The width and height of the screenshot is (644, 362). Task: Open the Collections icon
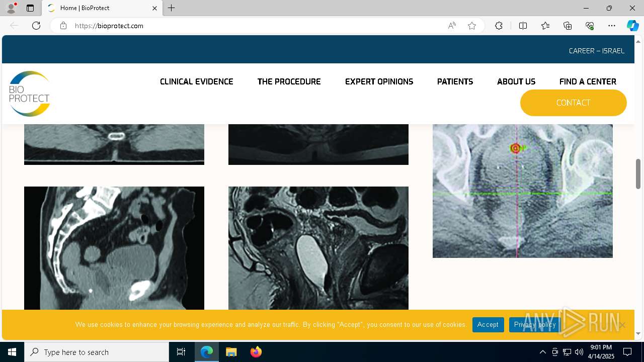[x=568, y=26]
